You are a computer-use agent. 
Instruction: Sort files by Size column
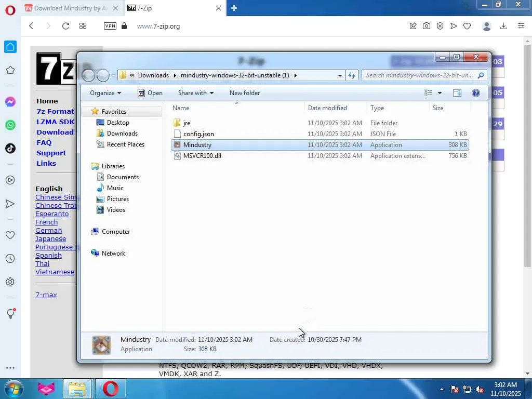coord(450,108)
